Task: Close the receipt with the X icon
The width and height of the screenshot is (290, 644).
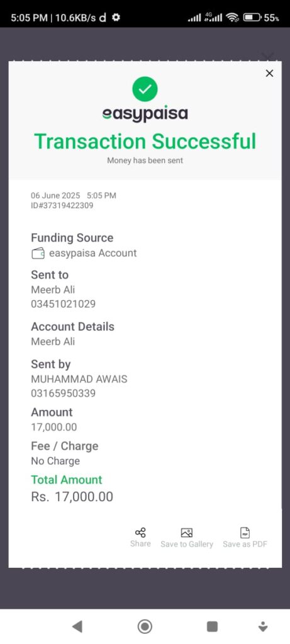Action: click(x=269, y=73)
